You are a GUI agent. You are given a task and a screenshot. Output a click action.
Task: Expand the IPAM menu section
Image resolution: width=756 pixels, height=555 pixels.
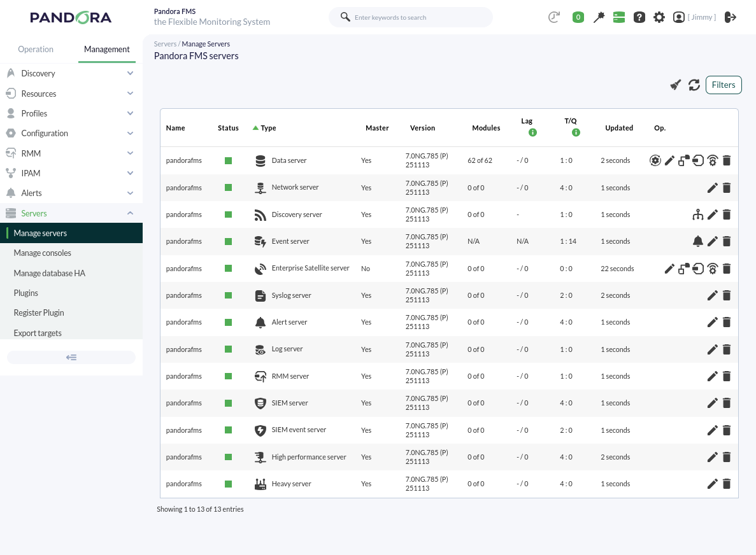(71, 173)
